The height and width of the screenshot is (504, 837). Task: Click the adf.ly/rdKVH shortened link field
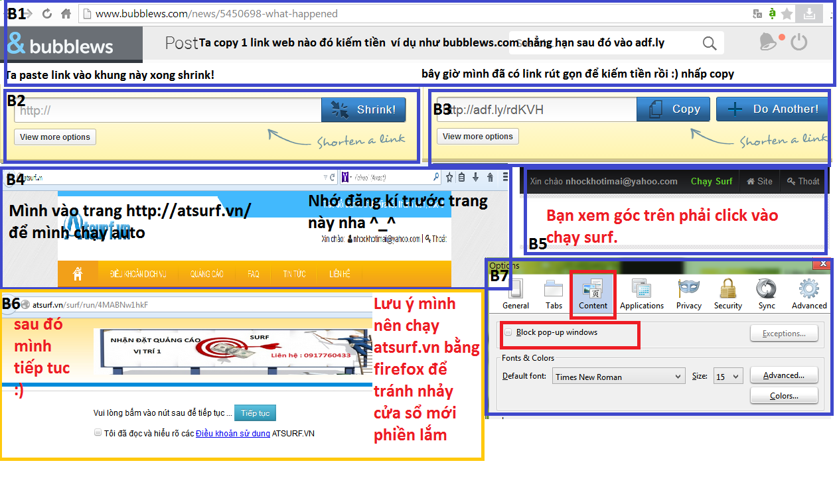coord(536,109)
